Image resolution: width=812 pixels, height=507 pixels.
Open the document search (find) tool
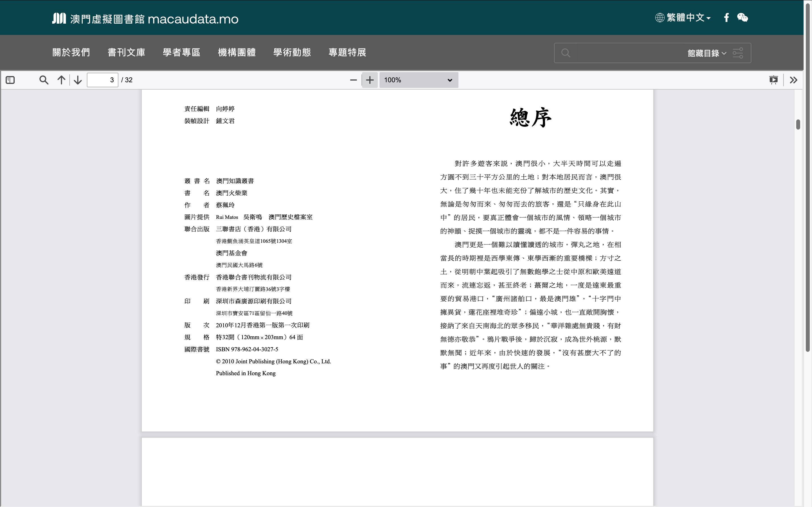[x=44, y=80]
